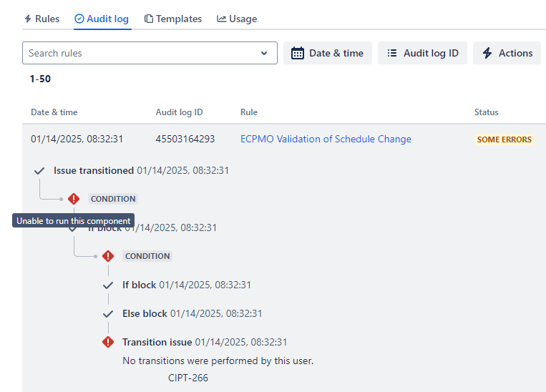546x392 pixels.
Task: Click the calendar icon in the Date & time button
Action: pyautogui.click(x=298, y=53)
